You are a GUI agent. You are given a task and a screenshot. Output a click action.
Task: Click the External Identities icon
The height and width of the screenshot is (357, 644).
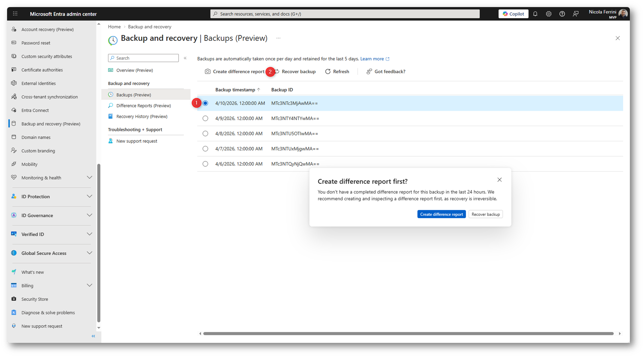[x=14, y=83]
